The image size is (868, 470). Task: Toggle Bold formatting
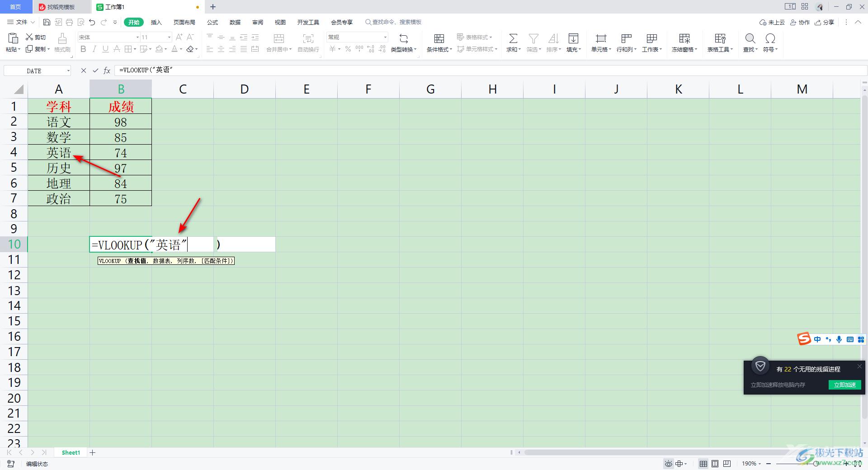[83, 49]
